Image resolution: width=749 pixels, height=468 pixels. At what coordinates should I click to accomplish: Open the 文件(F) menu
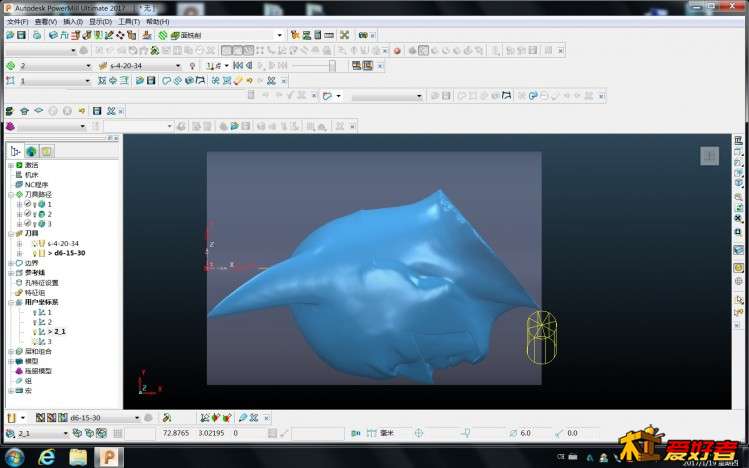18,21
